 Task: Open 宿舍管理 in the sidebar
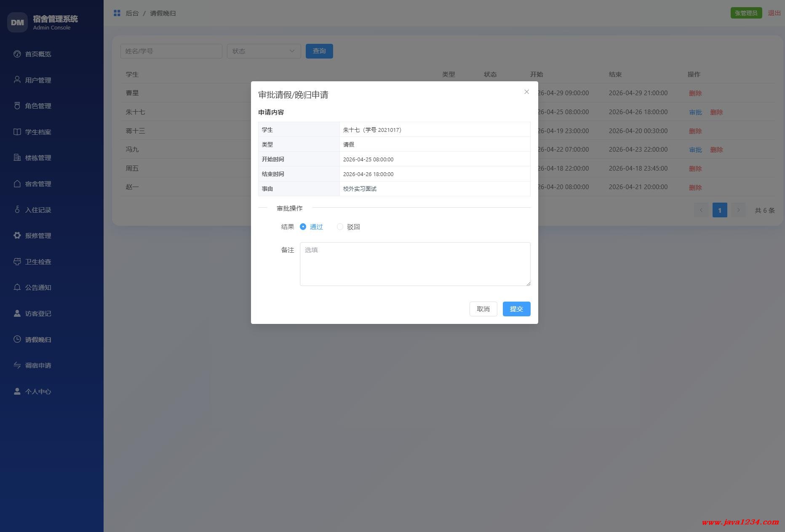pyautogui.click(x=38, y=184)
